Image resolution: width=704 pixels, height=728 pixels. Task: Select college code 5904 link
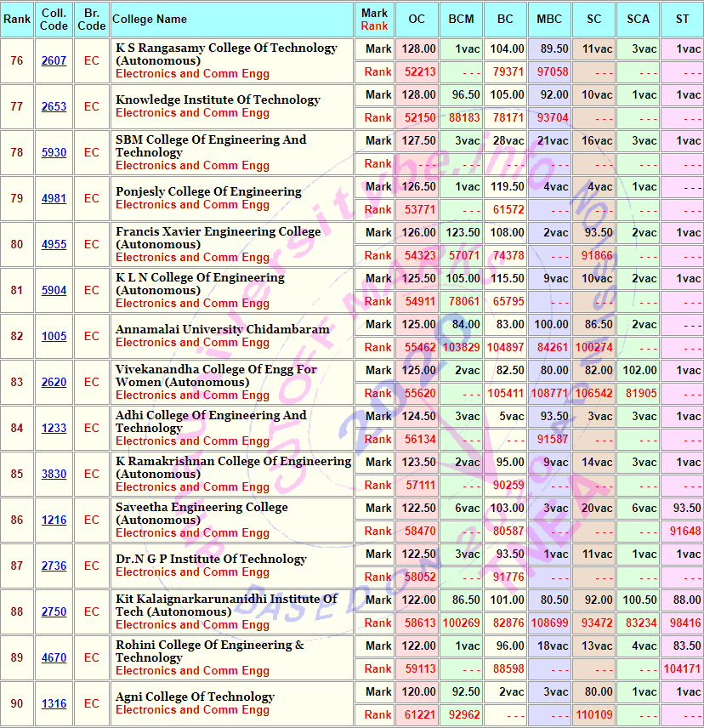[x=54, y=291]
